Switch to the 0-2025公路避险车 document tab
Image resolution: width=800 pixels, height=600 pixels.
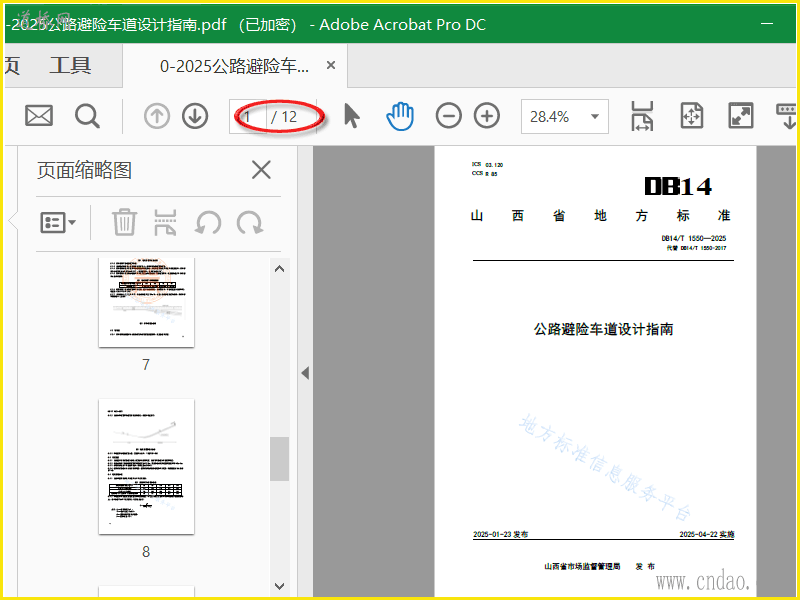(234, 66)
